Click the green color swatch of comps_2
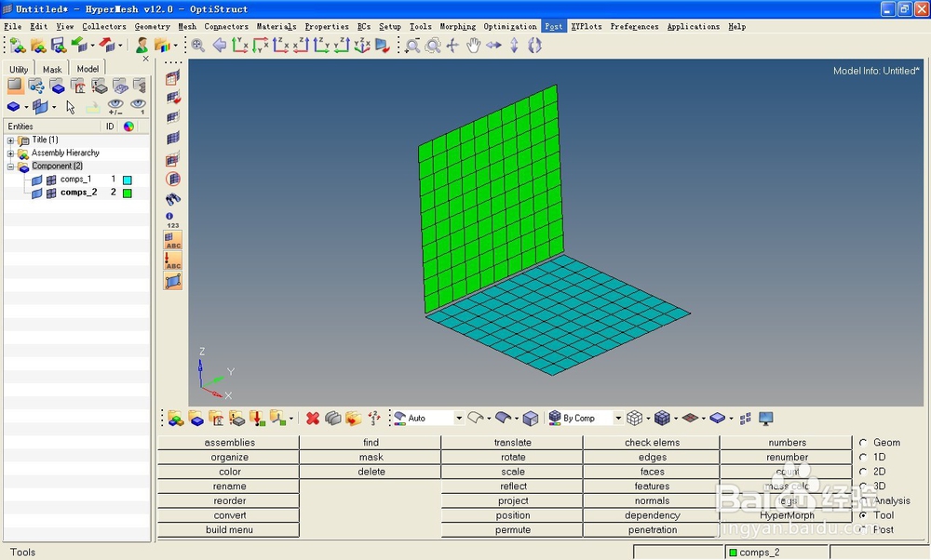The width and height of the screenshot is (931, 560). point(127,193)
